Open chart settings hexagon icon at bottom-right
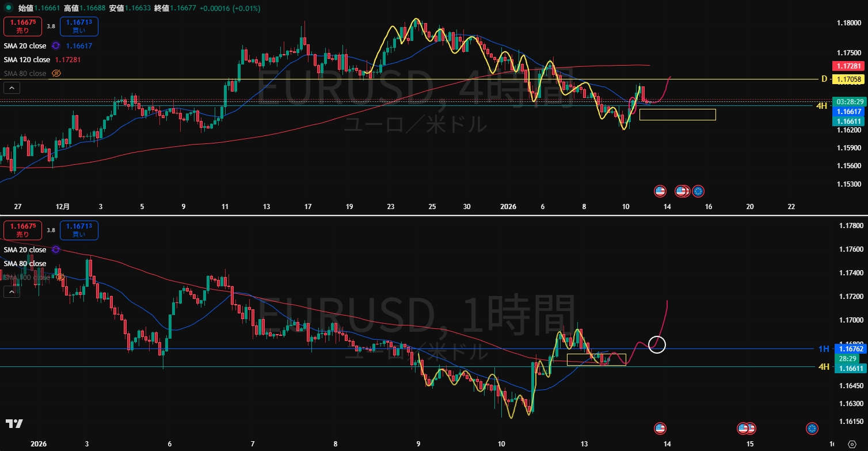The width and height of the screenshot is (868, 451). (852, 444)
